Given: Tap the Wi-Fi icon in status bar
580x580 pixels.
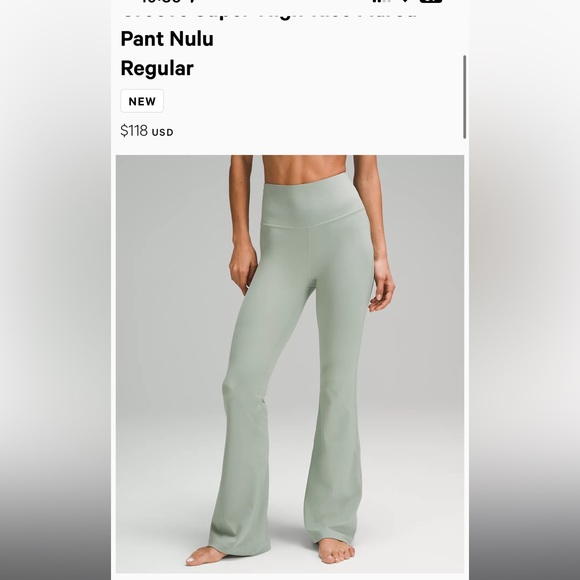Looking at the screenshot, I should (405, 1).
